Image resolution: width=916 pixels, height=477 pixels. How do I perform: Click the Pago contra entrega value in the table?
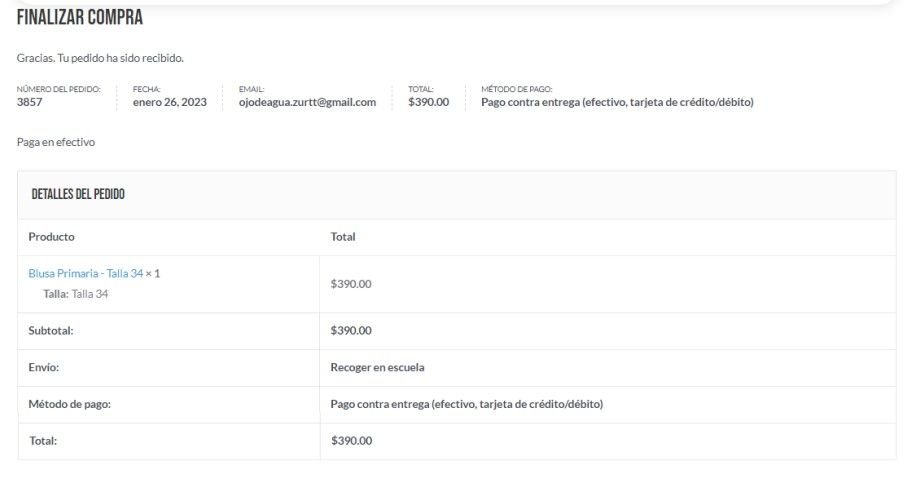click(x=466, y=404)
